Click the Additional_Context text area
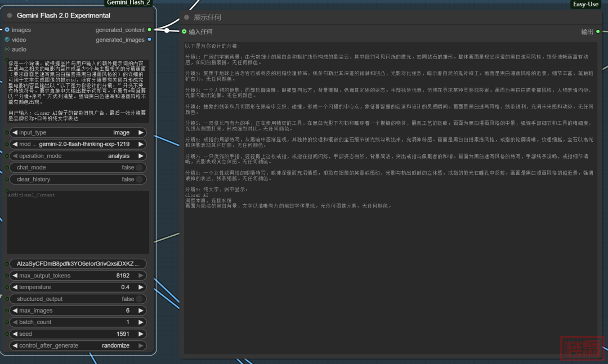 click(78, 222)
